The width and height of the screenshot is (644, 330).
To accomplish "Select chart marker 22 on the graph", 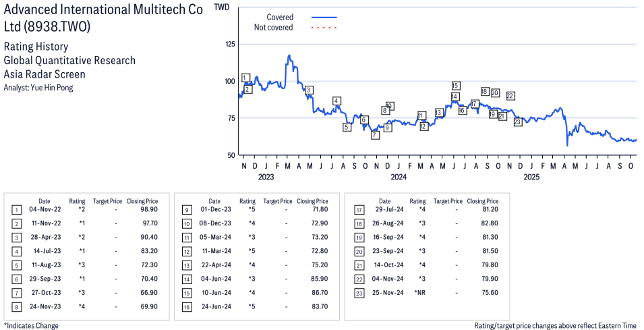I will coord(510,96).
